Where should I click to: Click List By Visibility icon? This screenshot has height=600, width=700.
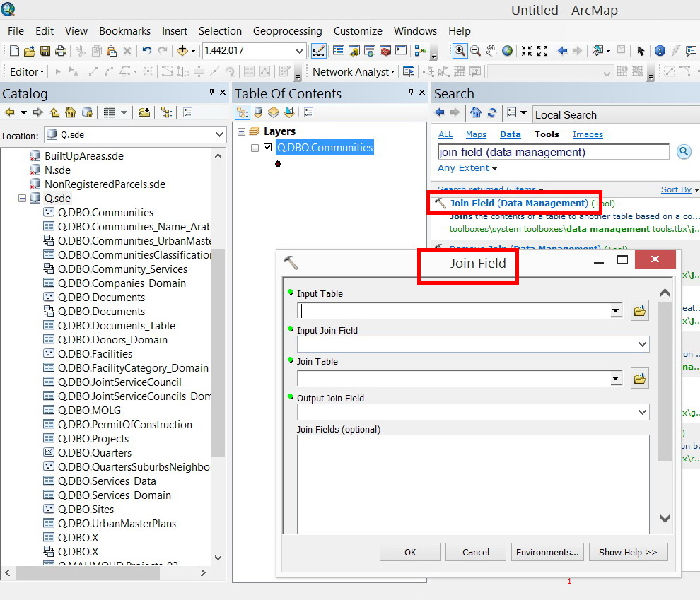pyautogui.click(x=274, y=112)
